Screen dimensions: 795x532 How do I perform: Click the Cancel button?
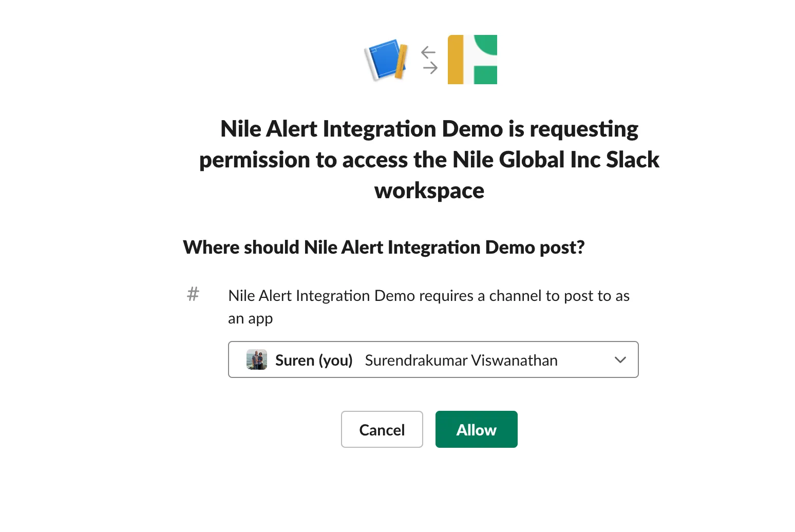pos(382,429)
